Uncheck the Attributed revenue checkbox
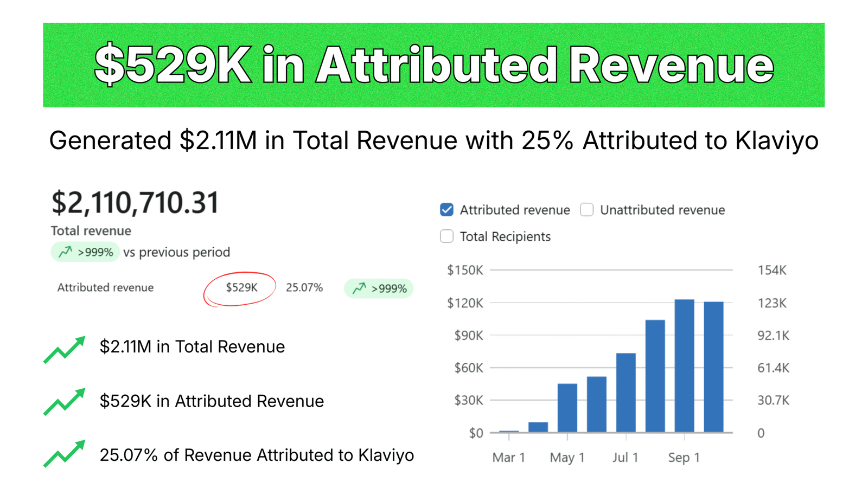Viewport: 868px width, 488px height. (446, 210)
